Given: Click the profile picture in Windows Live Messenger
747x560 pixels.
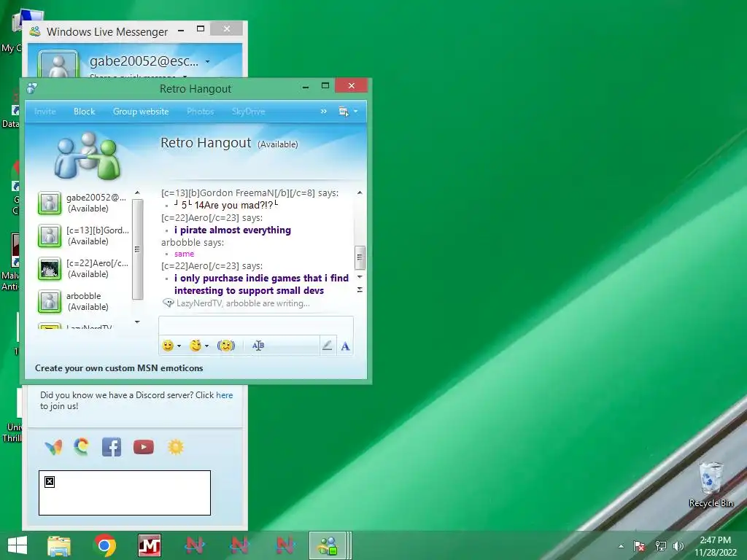Looking at the screenshot, I should tap(58, 64).
